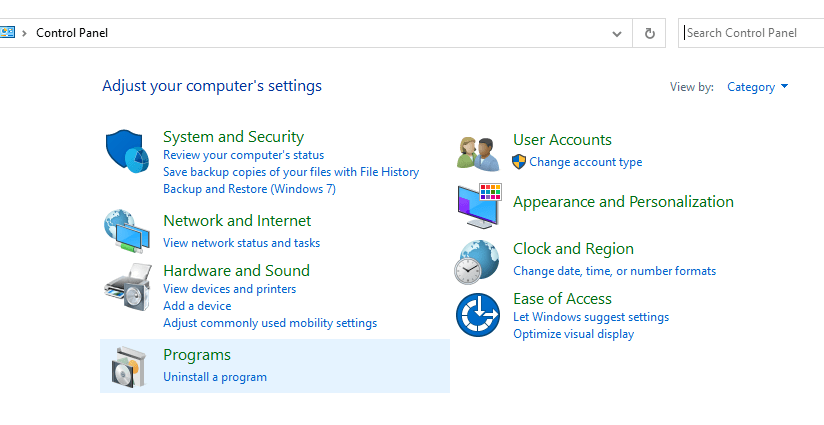Open the Appearance and Personalization monitor icon

[480, 205]
